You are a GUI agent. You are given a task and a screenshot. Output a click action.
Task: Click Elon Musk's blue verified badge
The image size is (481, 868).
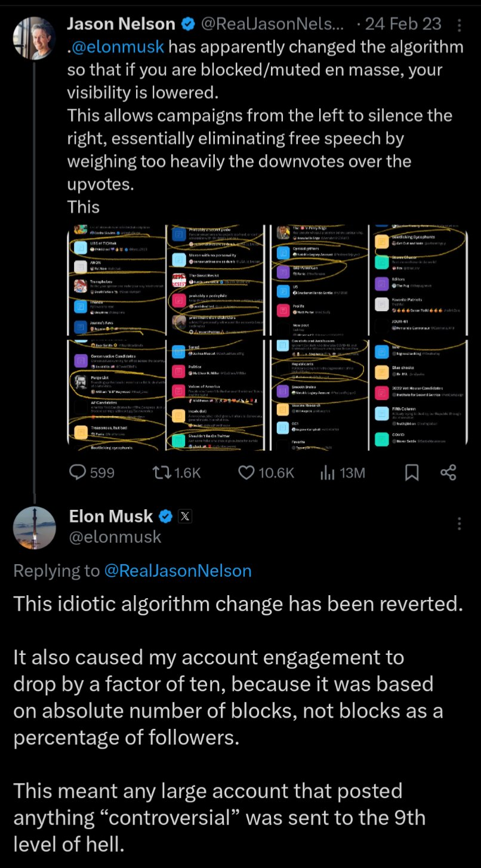[x=165, y=516]
